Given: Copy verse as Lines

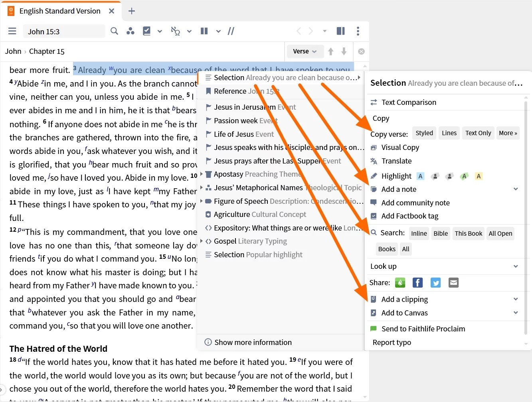Looking at the screenshot, I should pos(449,133).
